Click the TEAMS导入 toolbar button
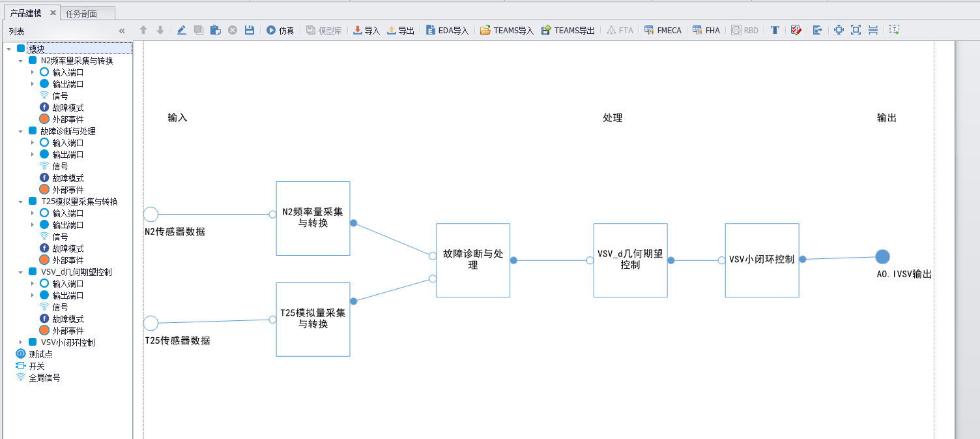The width and height of the screenshot is (980, 439). tap(507, 30)
